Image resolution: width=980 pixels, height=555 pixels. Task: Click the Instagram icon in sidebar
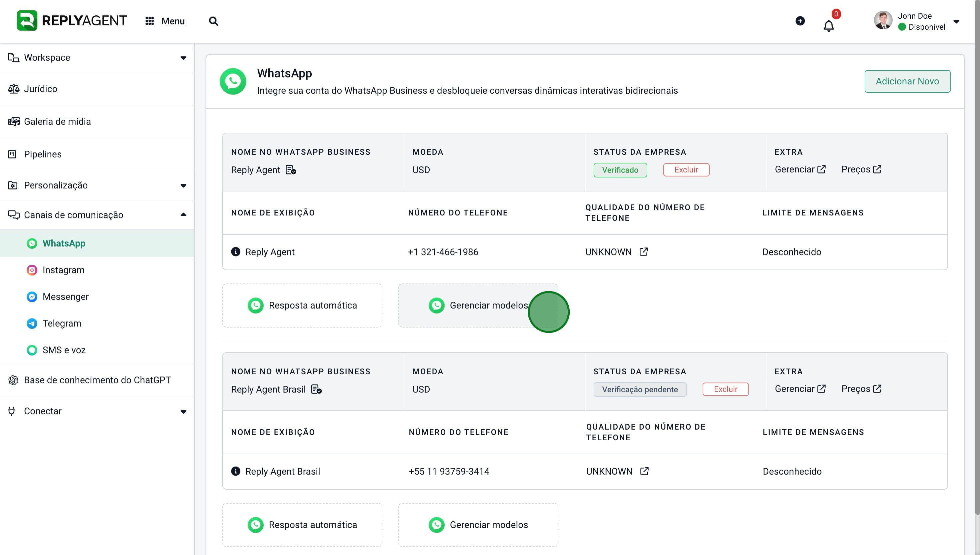click(x=32, y=270)
